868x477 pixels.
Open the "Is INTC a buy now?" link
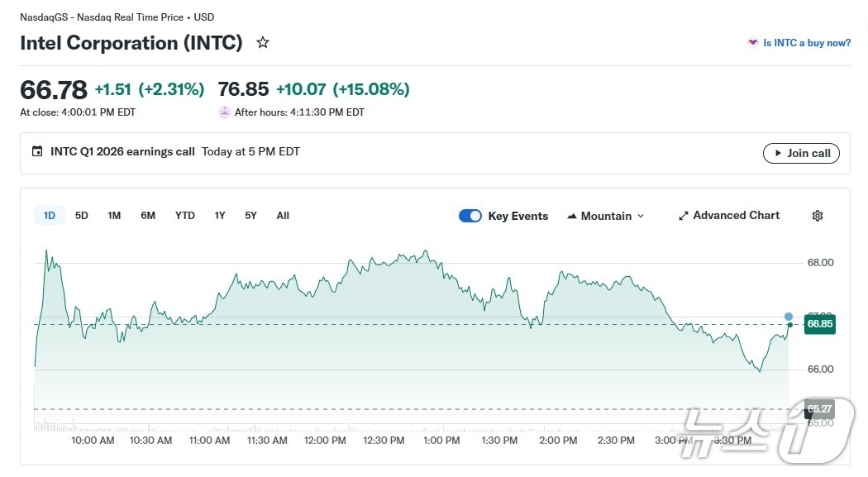[806, 43]
